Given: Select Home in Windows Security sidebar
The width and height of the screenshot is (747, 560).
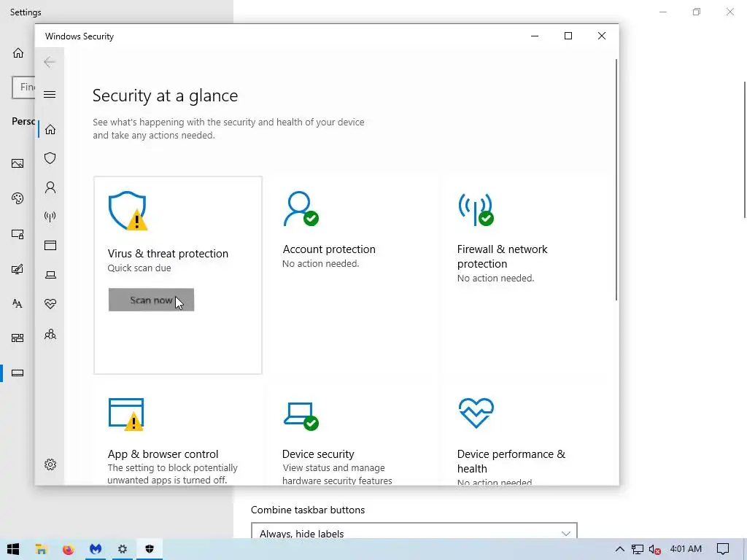Looking at the screenshot, I should (x=50, y=130).
